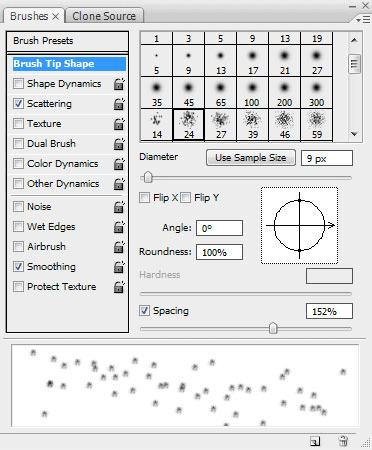Toggle the lock icon beside Dual Brush
The image size is (372, 450).
(x=119, y=144)
